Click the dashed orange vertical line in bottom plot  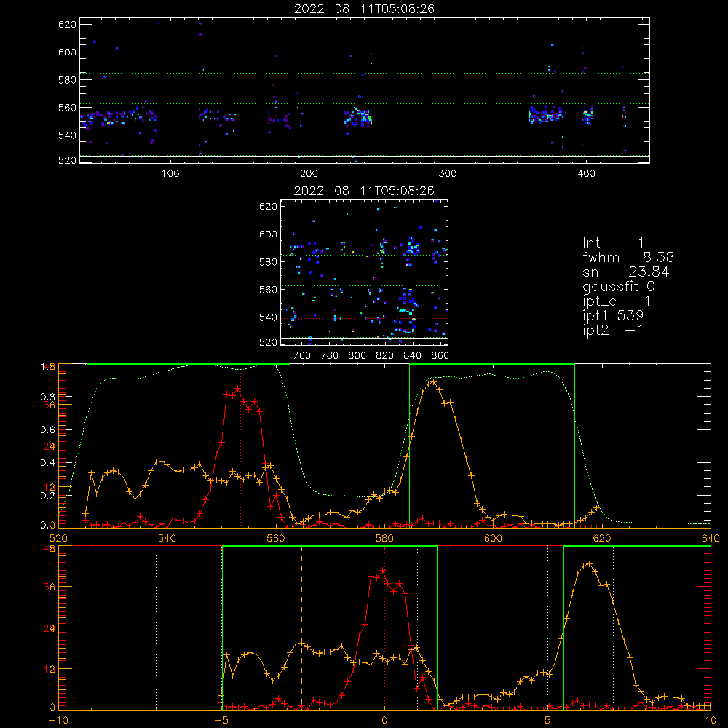tap(302, 627)
